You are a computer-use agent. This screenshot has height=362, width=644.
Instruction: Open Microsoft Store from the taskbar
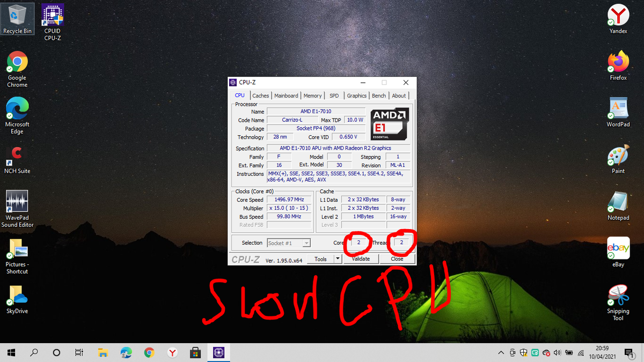(195, 352)
